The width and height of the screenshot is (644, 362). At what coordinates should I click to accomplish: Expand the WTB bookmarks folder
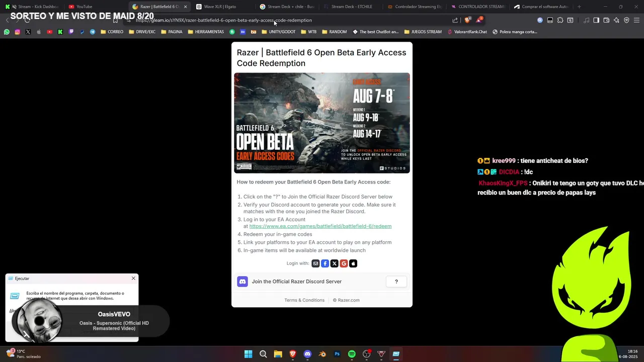pyautogui.click(x=309, y=32)
